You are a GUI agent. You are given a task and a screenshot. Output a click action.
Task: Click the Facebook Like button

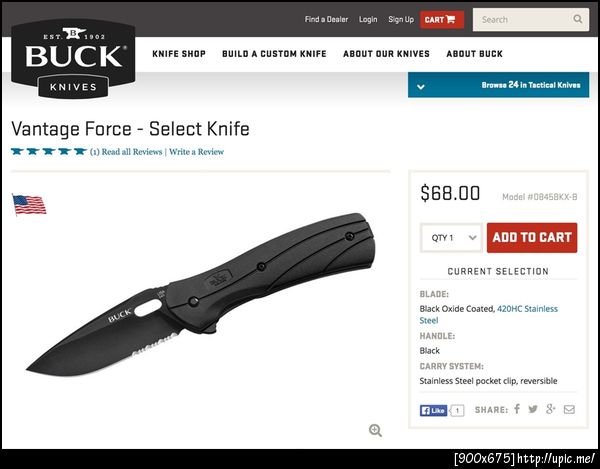[x=433, y=410]
